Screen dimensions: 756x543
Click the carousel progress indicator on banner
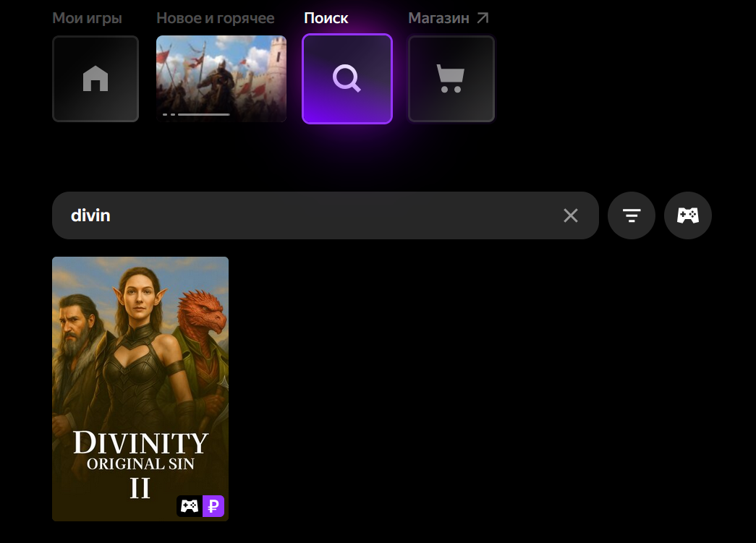coord(196,115)
